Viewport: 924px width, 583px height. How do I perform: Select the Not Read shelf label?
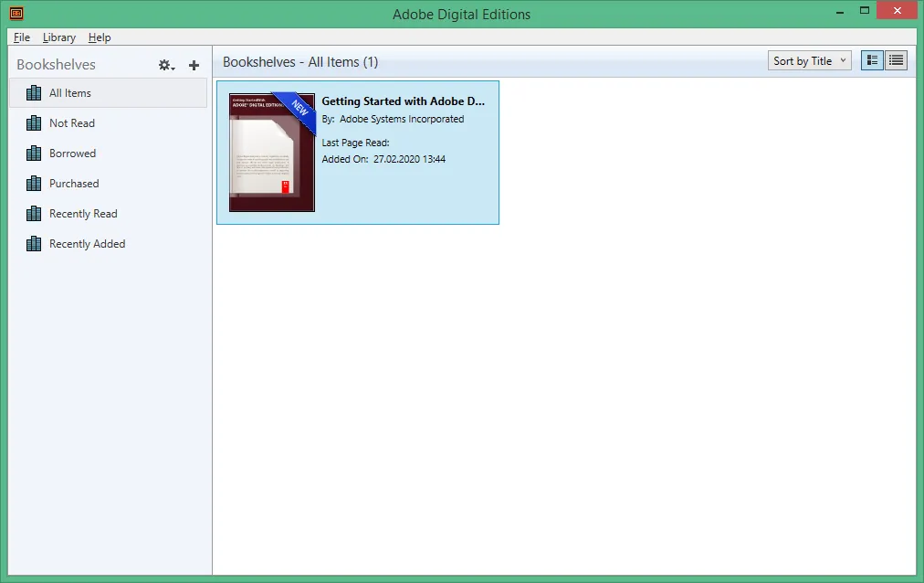point(72,123)
